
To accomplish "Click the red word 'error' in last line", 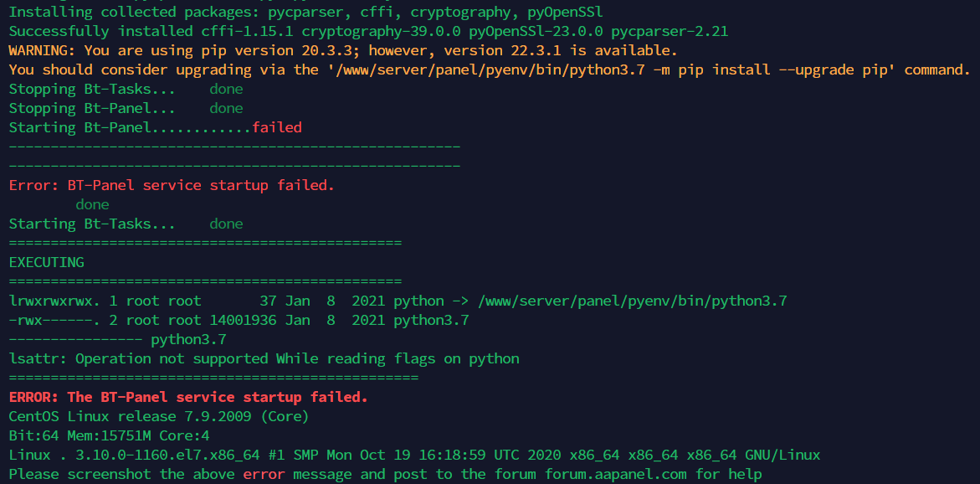I will 264,475.
